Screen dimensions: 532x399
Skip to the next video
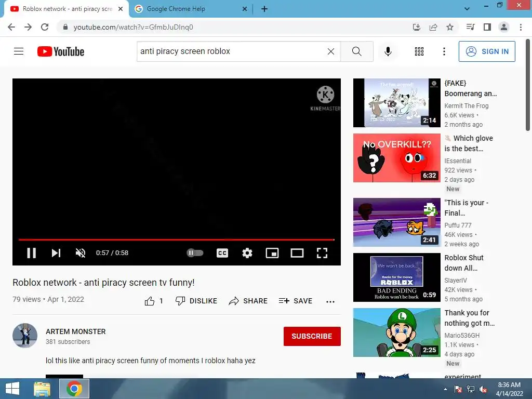pyautogui.click(x=56, y=253)
